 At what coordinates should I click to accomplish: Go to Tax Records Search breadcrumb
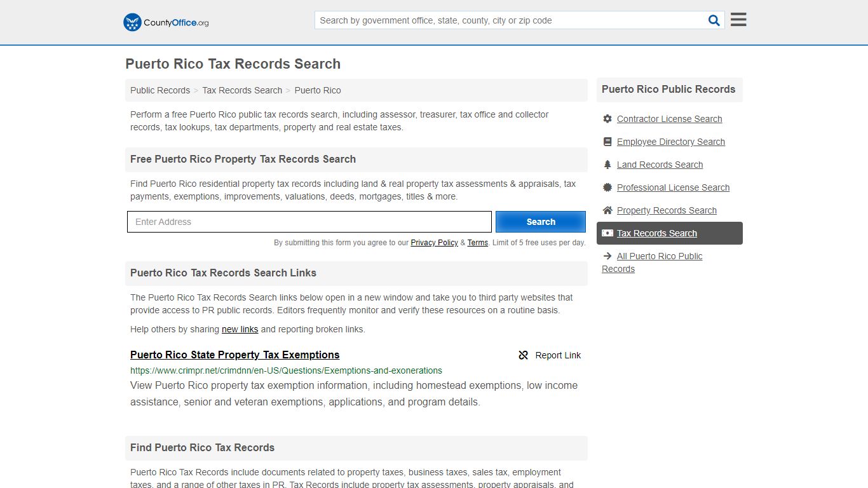coord(242,90)
